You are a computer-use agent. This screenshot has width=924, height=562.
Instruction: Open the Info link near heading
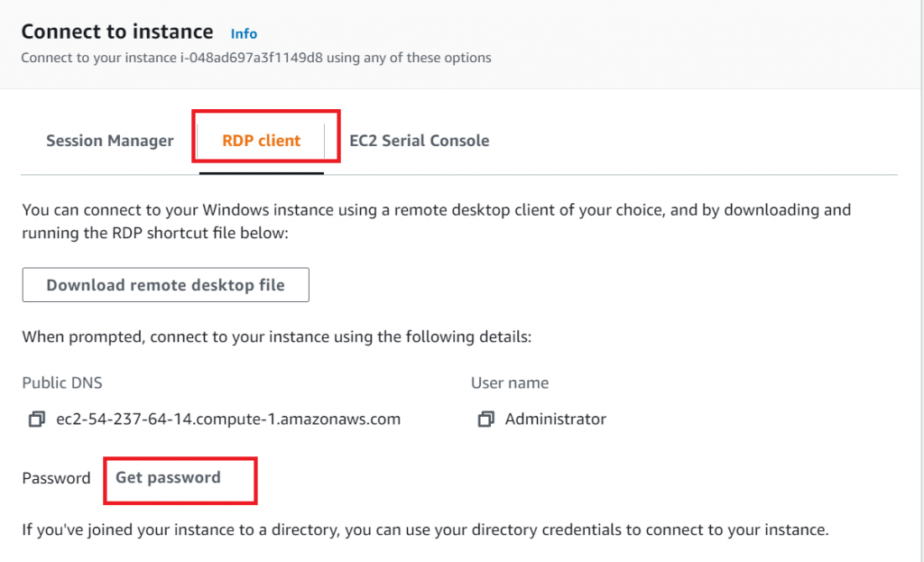click(x=244, y=33)
